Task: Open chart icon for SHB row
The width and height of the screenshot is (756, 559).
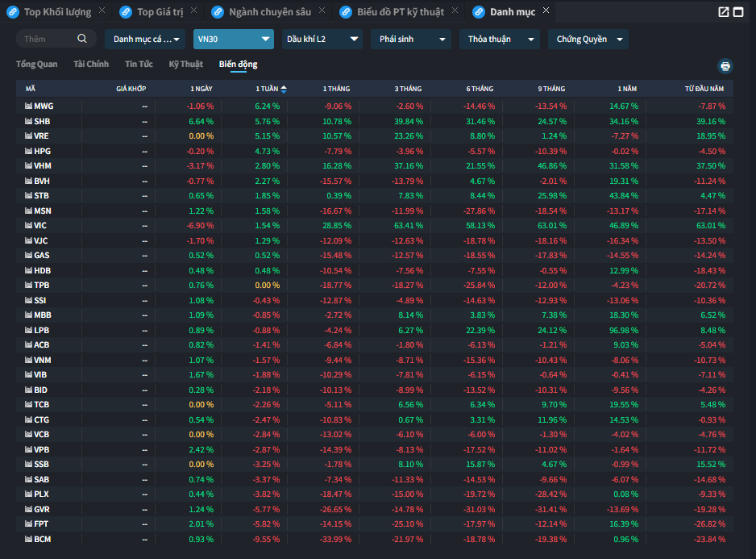Action: [28, 121]
